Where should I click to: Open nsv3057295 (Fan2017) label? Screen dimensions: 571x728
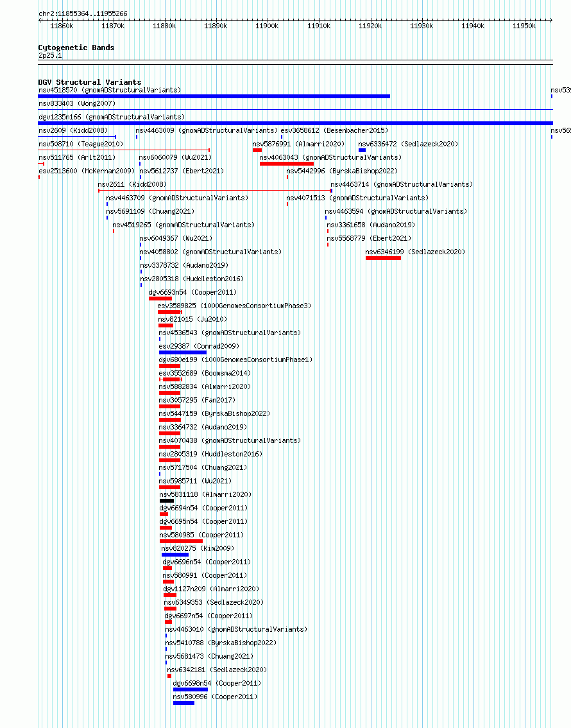click(197, 400)
